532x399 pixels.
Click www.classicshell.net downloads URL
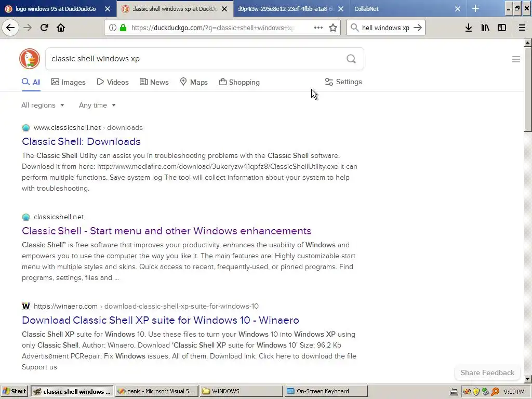click(x=88, y=128)
